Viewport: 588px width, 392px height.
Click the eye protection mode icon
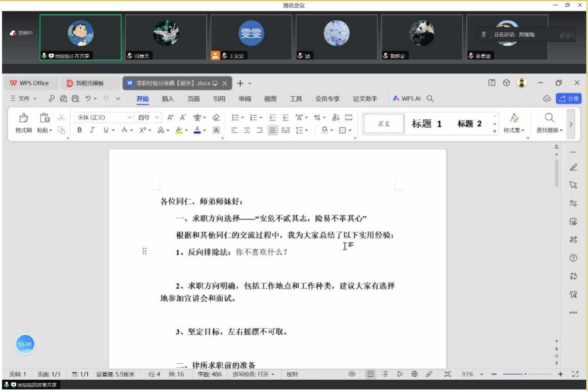coord(352,374)
